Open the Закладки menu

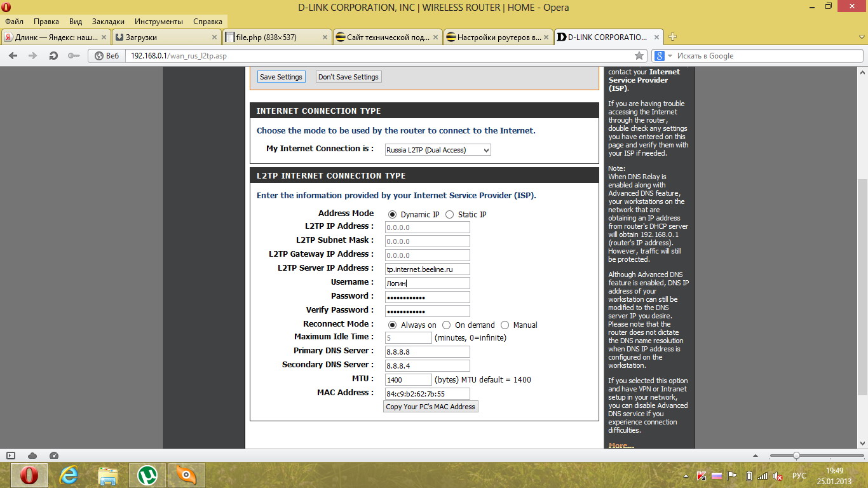(107, 21)
